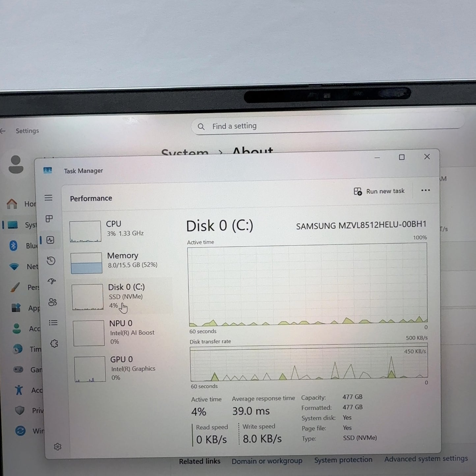
Task: Click Run new task button
Action: 379,191
